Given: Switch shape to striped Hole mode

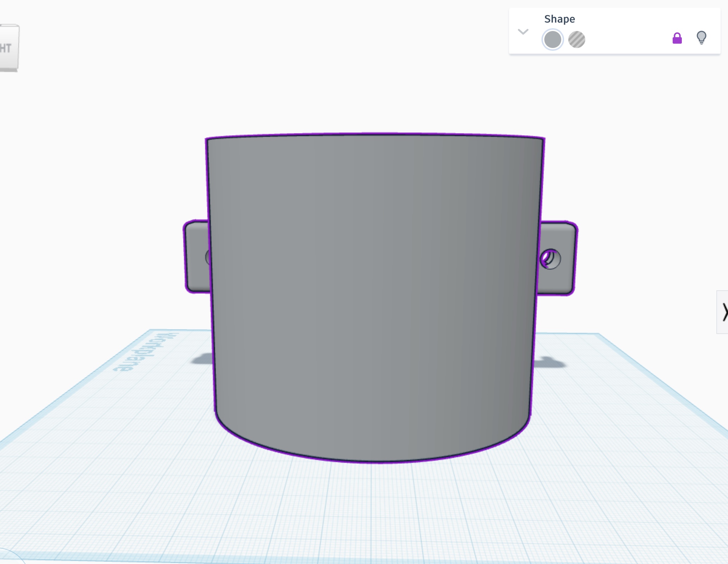Looking at the screenshot, I should click(x=577, y=40).
